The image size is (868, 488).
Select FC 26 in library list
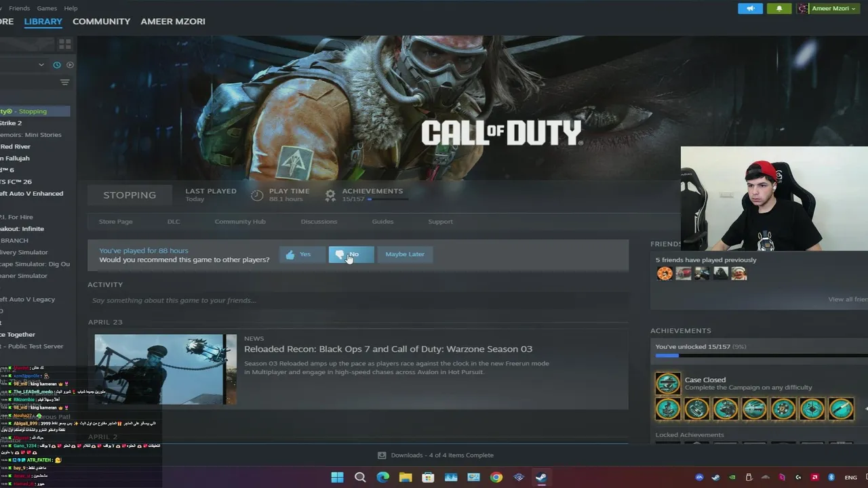tap(16, 182)
